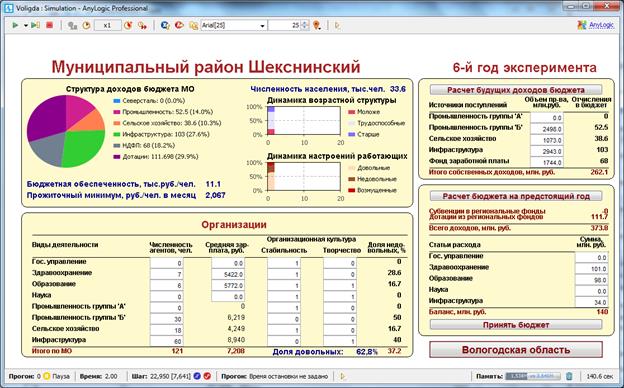Screen dimensions: 624x388
Task: Edit Здравоохранение agents count field 7
Action: (x=166, y=275)
